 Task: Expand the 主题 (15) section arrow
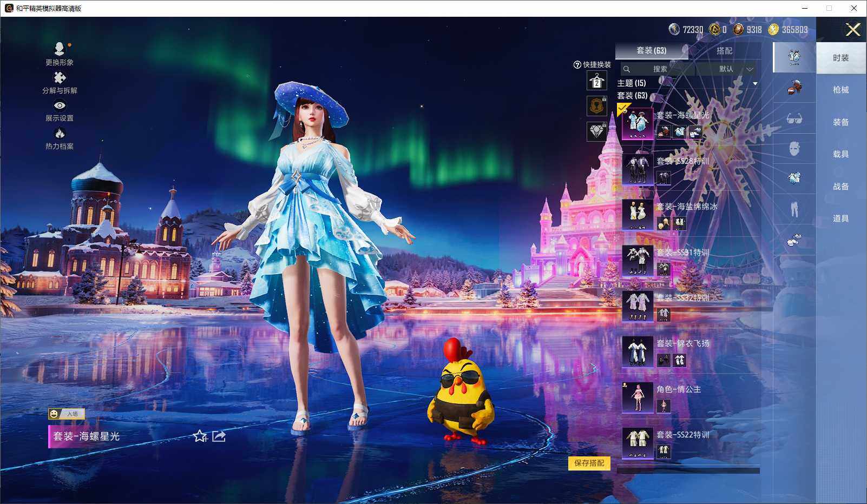click(x=755, y=83)
